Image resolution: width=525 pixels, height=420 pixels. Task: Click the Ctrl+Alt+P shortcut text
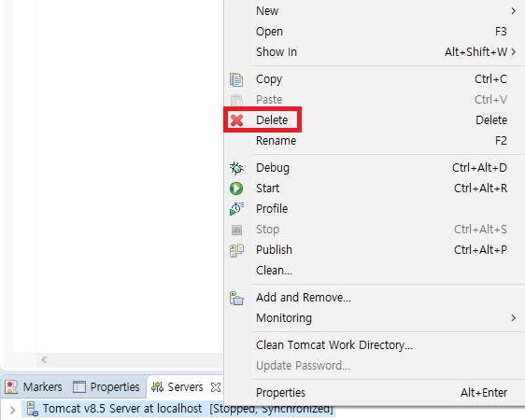(x=480, y=250)
